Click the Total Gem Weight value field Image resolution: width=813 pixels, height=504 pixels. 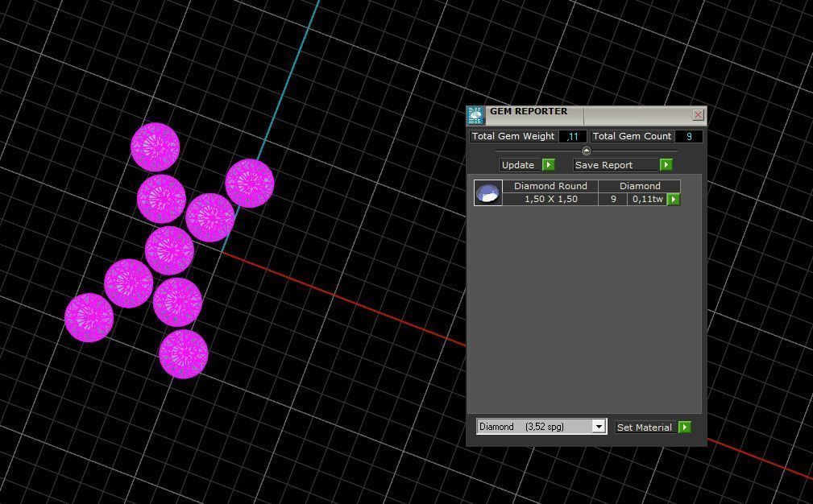(x=573, y=136)
